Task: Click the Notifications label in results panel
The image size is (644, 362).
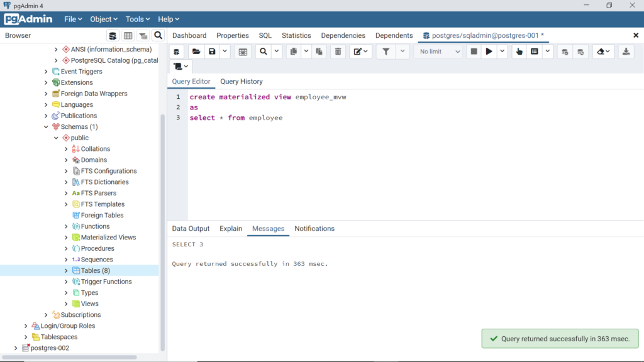Action: (314, 228)
